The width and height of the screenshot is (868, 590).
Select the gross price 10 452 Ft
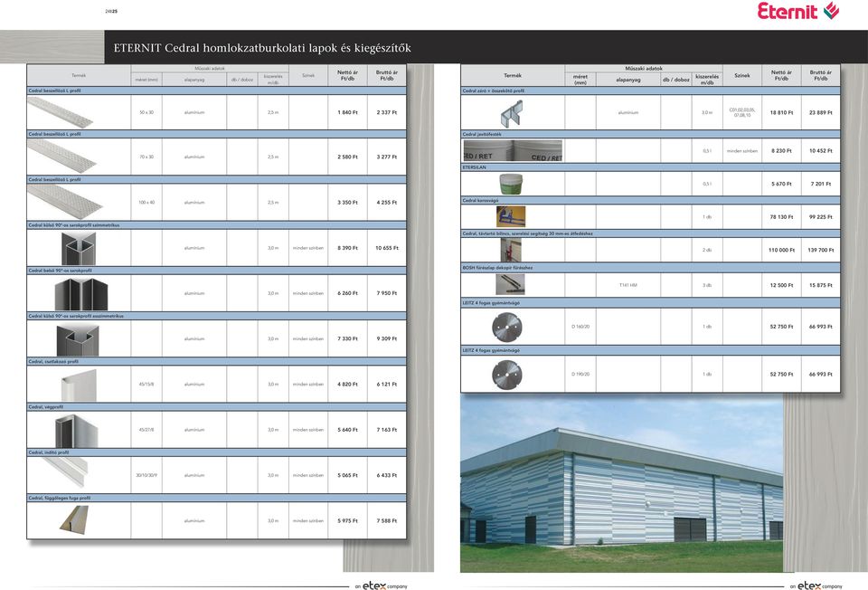(x=821, y=151)
